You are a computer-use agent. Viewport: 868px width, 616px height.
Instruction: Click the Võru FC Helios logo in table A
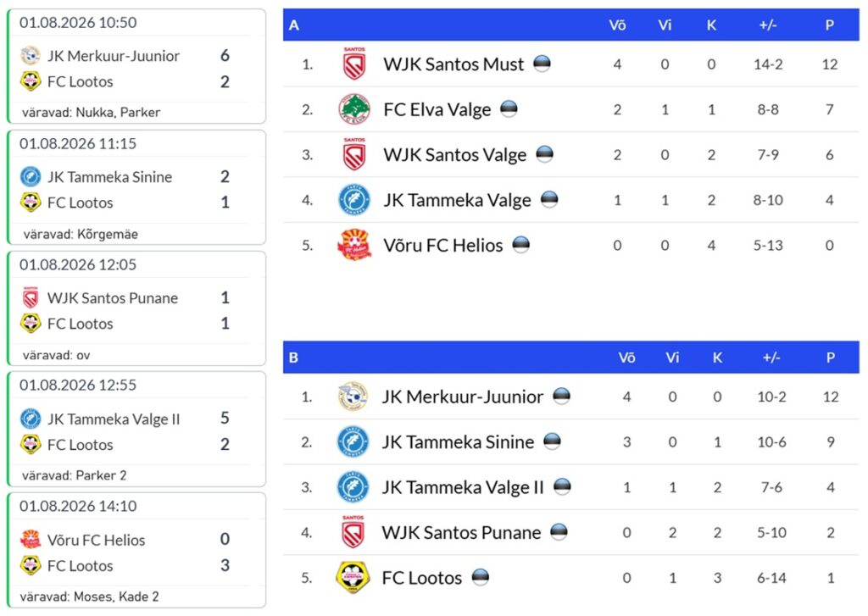point(354,245)
